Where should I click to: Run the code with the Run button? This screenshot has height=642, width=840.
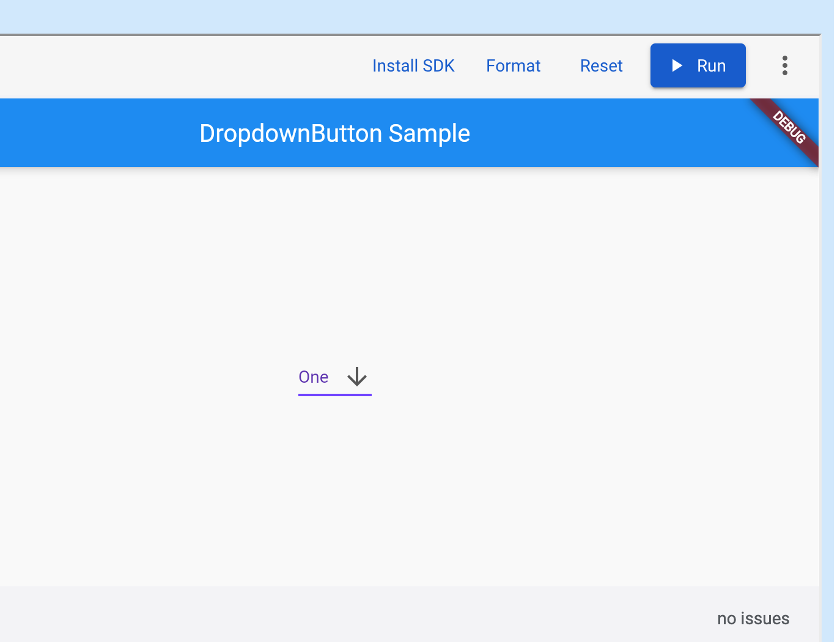(698, 65)
